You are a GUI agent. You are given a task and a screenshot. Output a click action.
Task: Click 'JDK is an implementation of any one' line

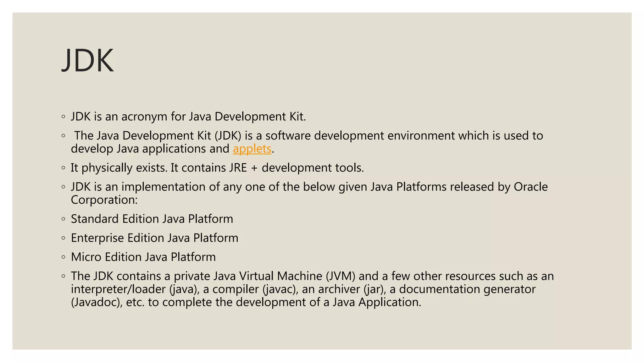point(309,187)
